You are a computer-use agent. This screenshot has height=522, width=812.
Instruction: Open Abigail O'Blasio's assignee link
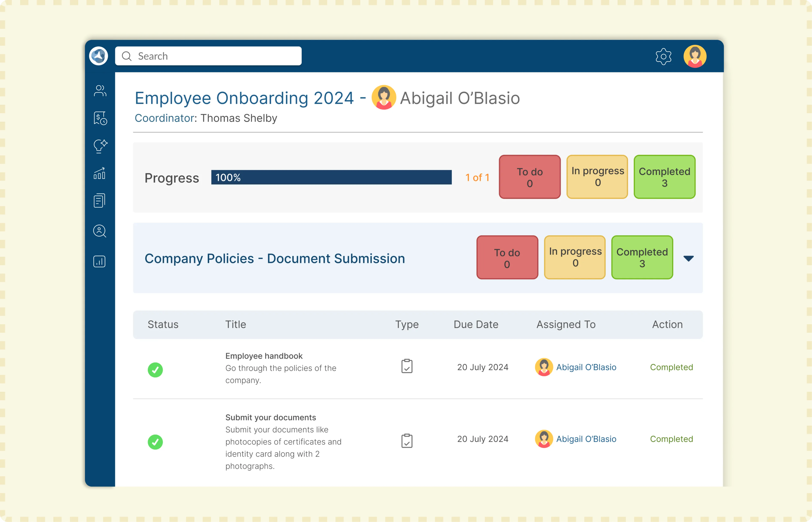pos(587,367)
